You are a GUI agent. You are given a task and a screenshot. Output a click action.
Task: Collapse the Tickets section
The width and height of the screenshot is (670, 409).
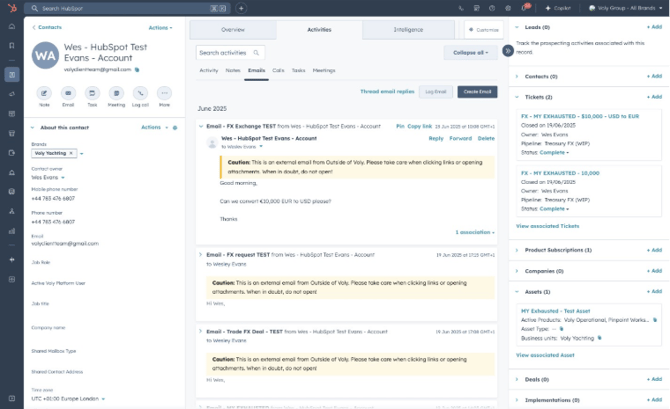point(517,97)
